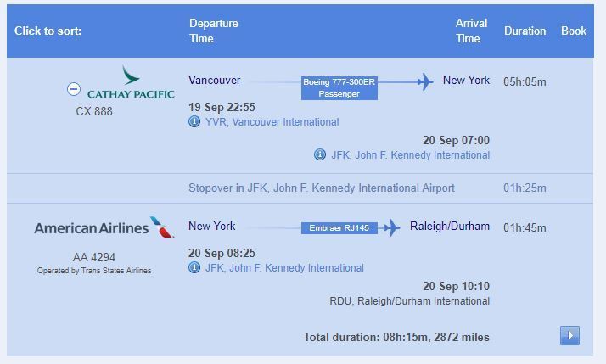Select flight number CX 888

tap(94, 111)
